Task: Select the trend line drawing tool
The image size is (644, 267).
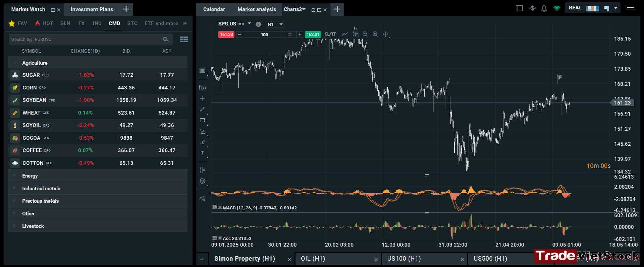Action: coord(202,109)
